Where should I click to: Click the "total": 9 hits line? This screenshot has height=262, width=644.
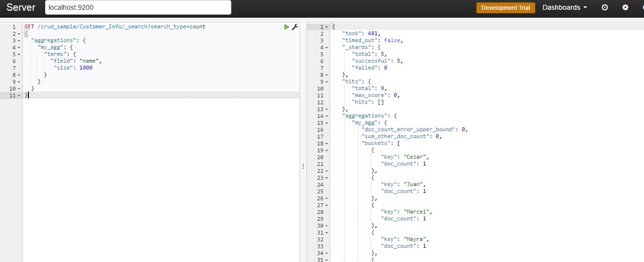click(x=370, y=89)
